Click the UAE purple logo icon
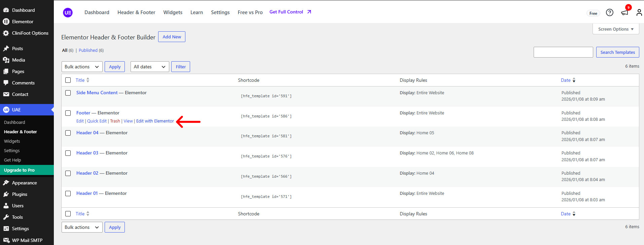The width and height of the screenshot is (644, 245). 68,12
